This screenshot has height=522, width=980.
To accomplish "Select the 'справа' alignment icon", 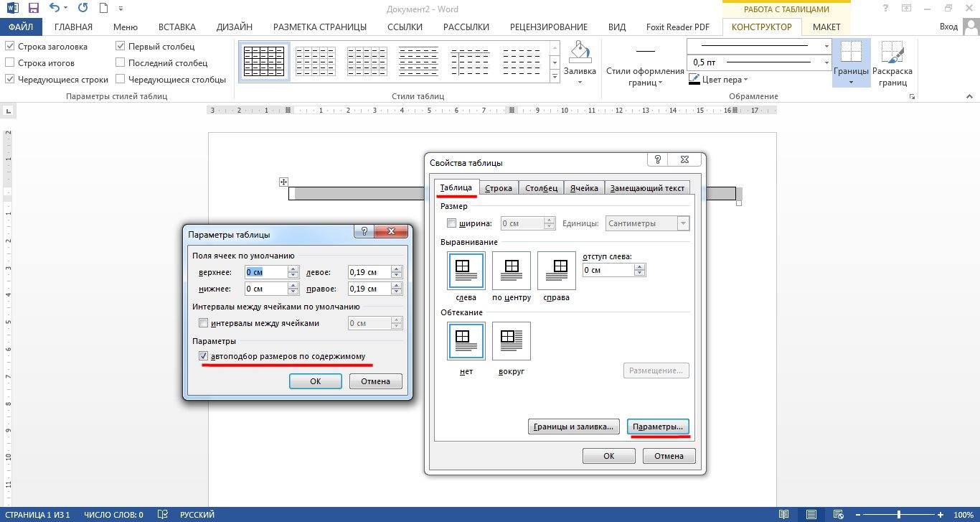I will (x=556, y=271).
